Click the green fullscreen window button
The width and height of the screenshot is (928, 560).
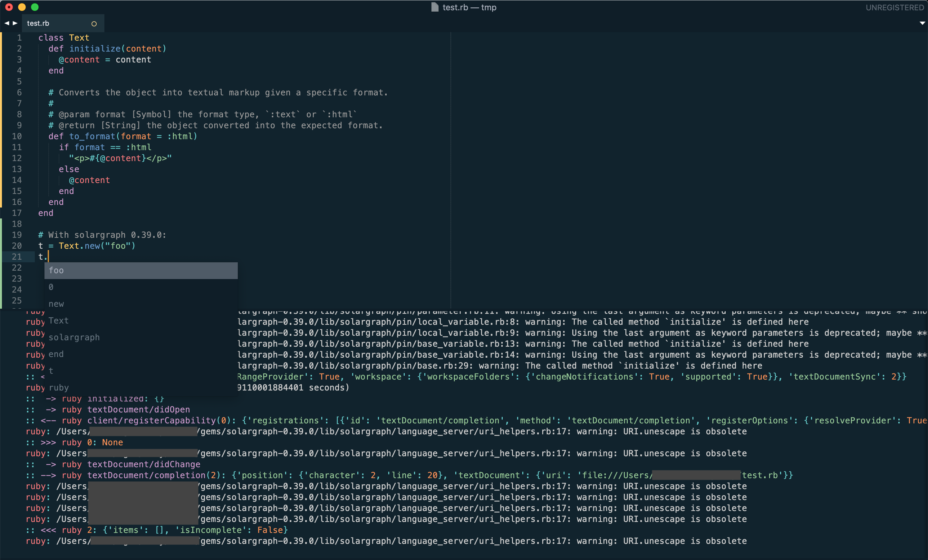pos(35,7)
